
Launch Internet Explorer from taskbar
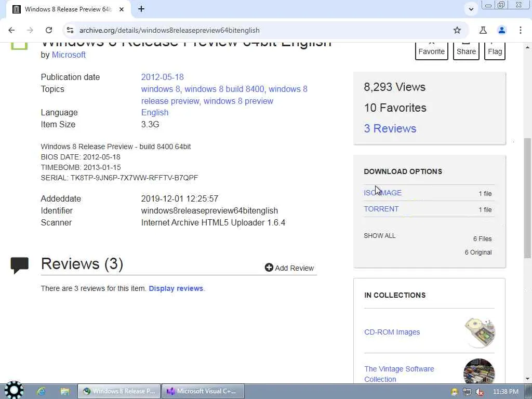coord(41,391)
